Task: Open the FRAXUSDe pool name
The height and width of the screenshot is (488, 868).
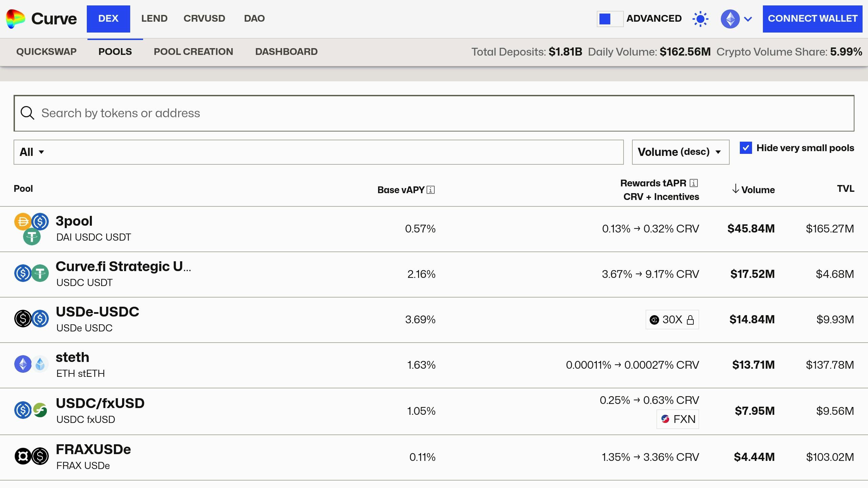Action: coord(93,449)
